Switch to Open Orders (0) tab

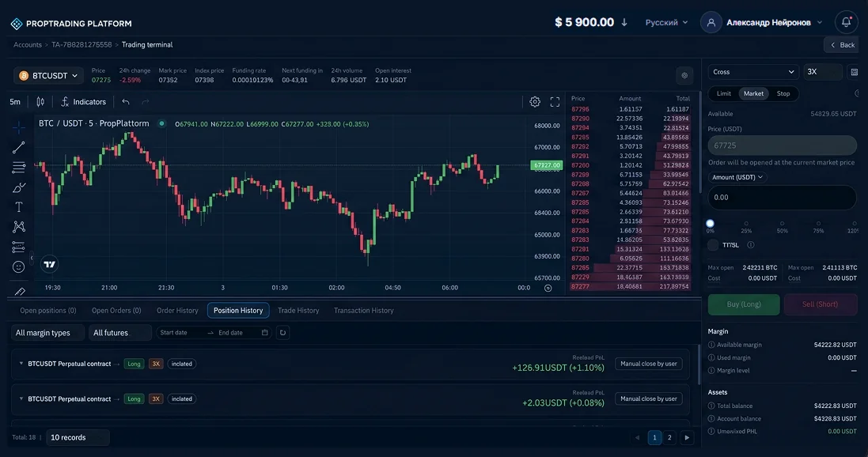[x=116, y=311]
